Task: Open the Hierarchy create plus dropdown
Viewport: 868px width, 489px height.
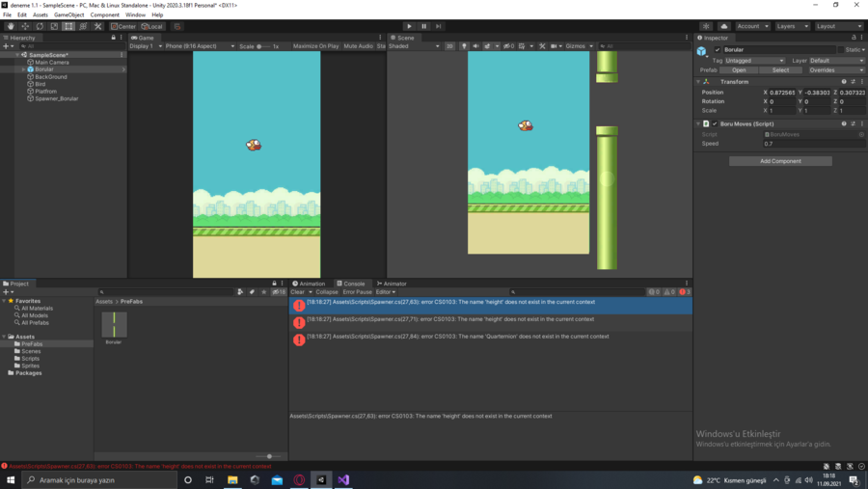Action: 8,46
